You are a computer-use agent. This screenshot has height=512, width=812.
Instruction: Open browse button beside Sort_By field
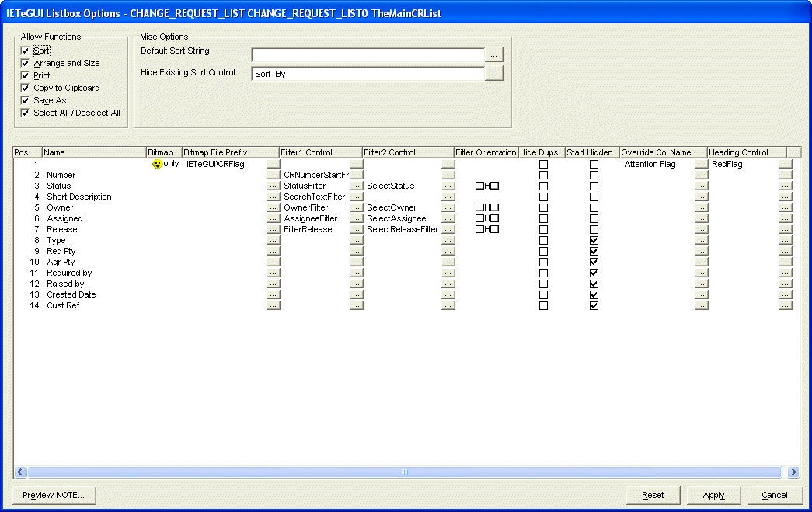click(494, 74)
